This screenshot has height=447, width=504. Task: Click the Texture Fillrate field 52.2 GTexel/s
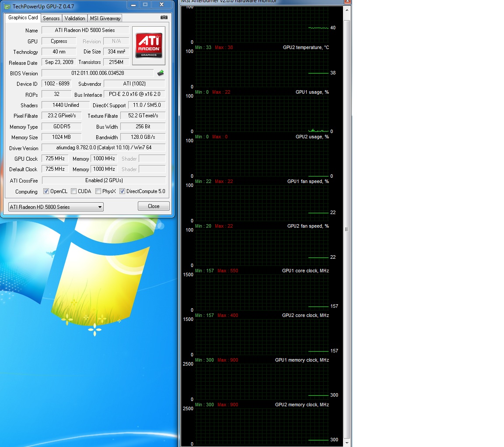tap(143, 116)
